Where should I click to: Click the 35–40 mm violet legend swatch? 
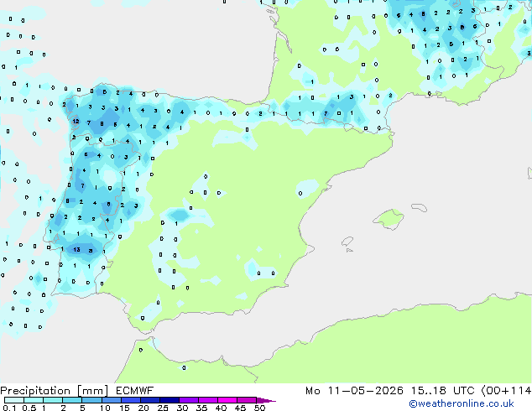(208, 400)
